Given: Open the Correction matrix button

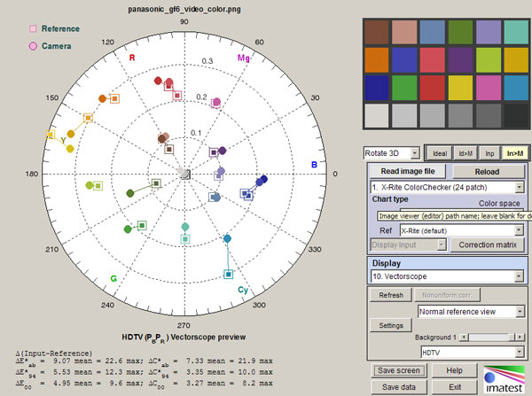Looking at the screenshot, I should (488, 245).
